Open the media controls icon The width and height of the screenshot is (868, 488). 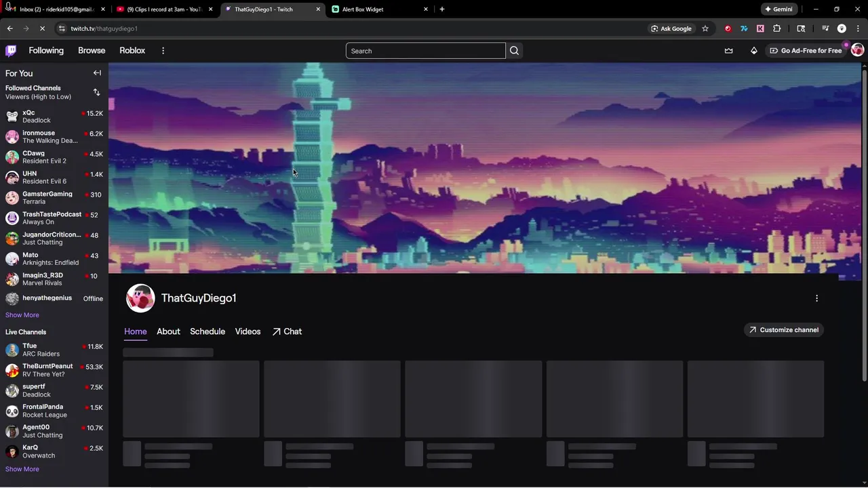[825, 28]
